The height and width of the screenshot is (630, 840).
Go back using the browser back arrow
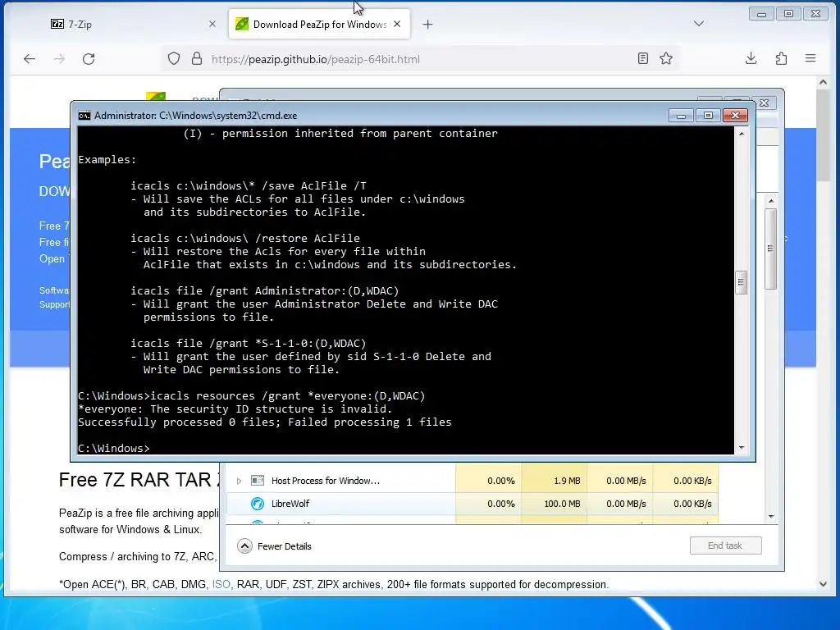pos(30,59)
